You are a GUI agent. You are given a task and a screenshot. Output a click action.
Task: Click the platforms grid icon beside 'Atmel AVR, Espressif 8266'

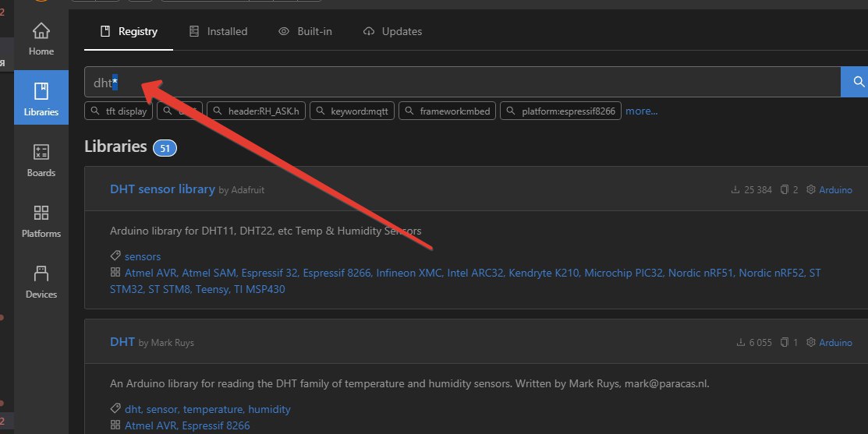pos(115,425)
